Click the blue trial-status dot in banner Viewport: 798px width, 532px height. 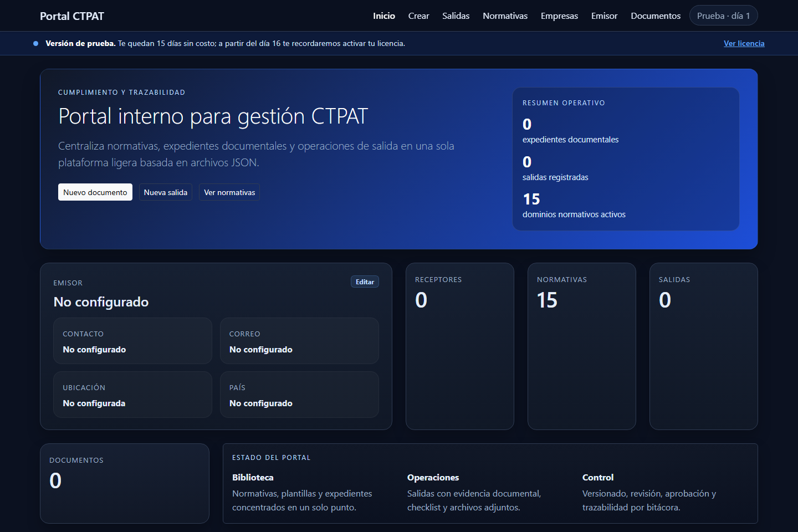coord(36,43)
